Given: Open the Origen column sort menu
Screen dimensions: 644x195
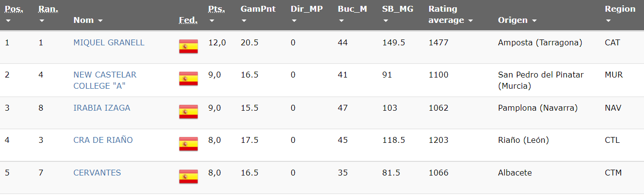Looking at the screenshot, I should (x=534, y=21).
